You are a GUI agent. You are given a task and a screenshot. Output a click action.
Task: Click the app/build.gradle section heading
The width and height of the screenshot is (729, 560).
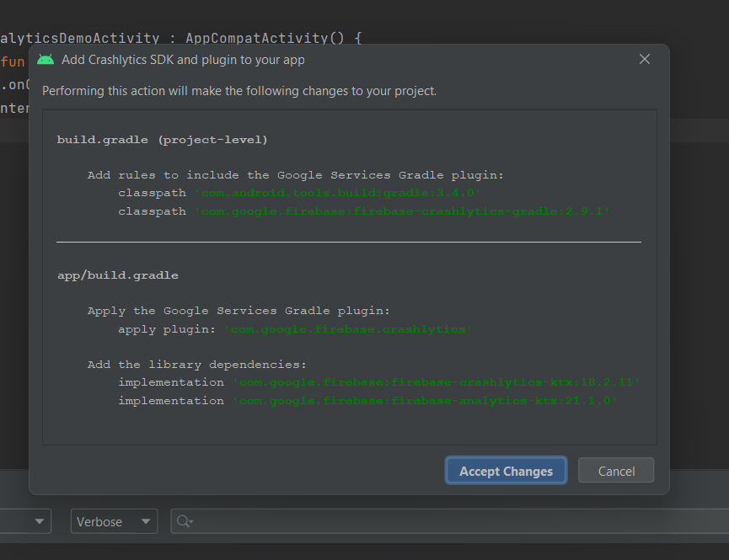(117, 275)
